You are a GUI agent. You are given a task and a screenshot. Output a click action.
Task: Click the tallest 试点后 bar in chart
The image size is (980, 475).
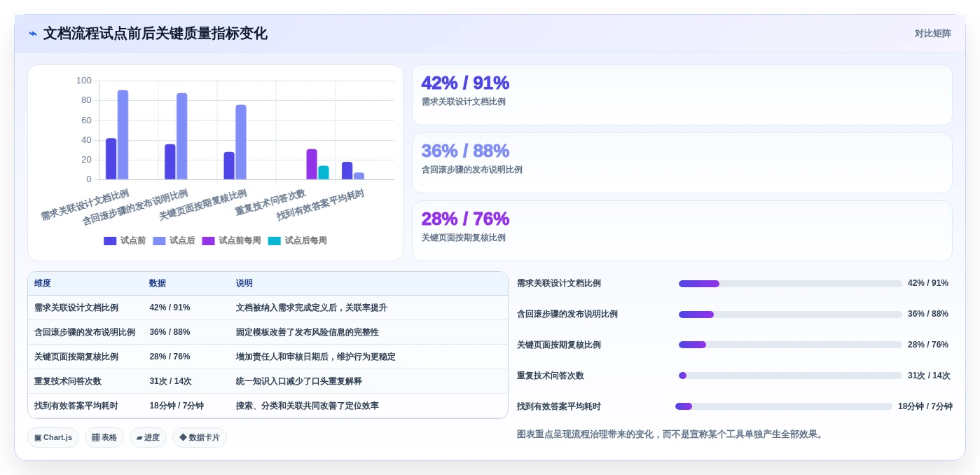[x=123, y=135]
